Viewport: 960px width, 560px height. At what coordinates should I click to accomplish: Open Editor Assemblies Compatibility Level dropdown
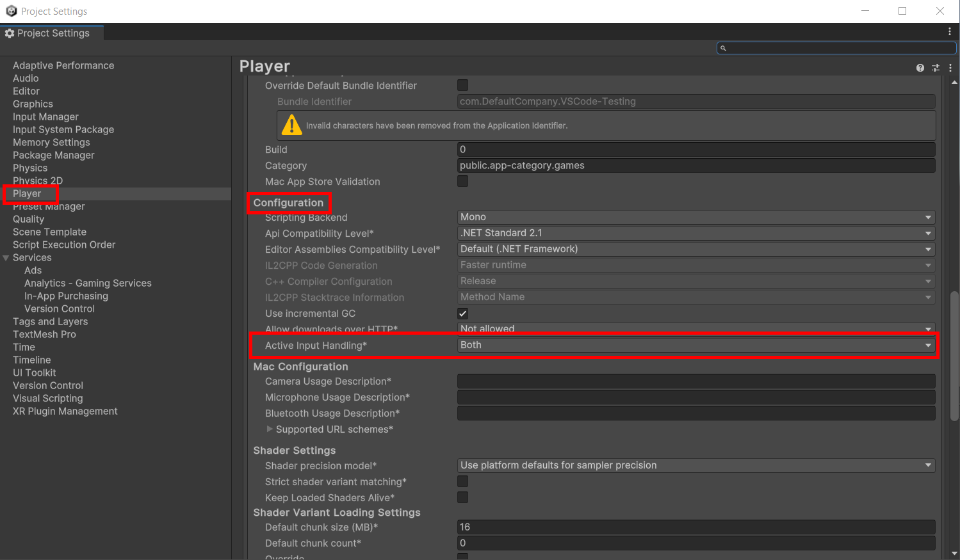pos(696,249)
